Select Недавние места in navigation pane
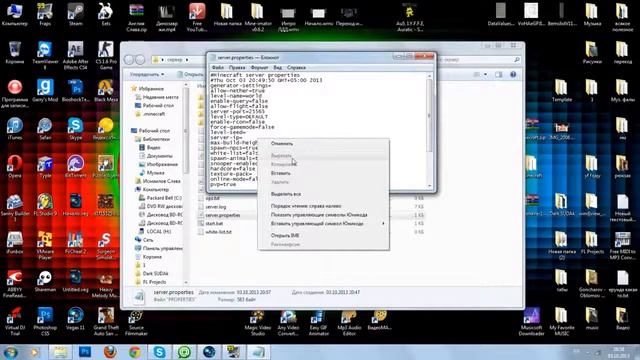 [x=157, y=97]
